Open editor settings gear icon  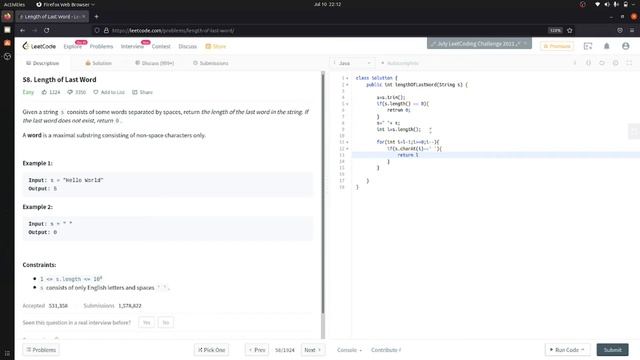pos(616,63)
